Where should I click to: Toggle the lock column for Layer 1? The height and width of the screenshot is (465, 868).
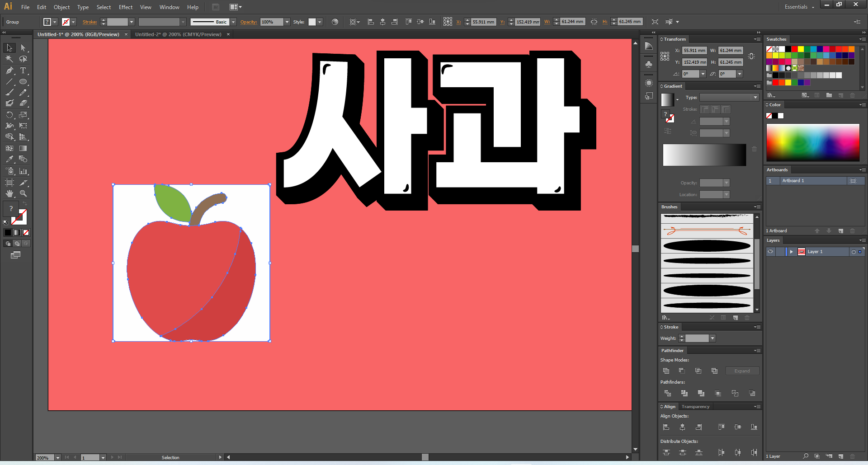click(780, 252)
